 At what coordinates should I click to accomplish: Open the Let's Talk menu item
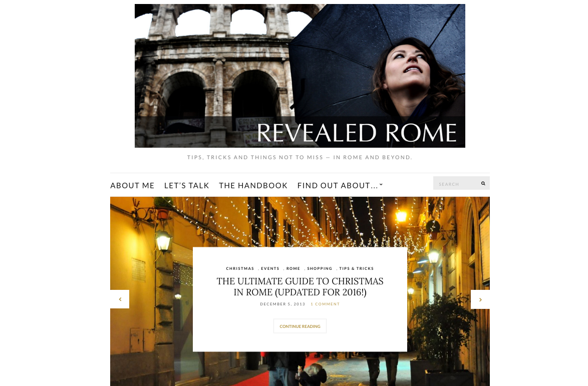pos(187,186)
